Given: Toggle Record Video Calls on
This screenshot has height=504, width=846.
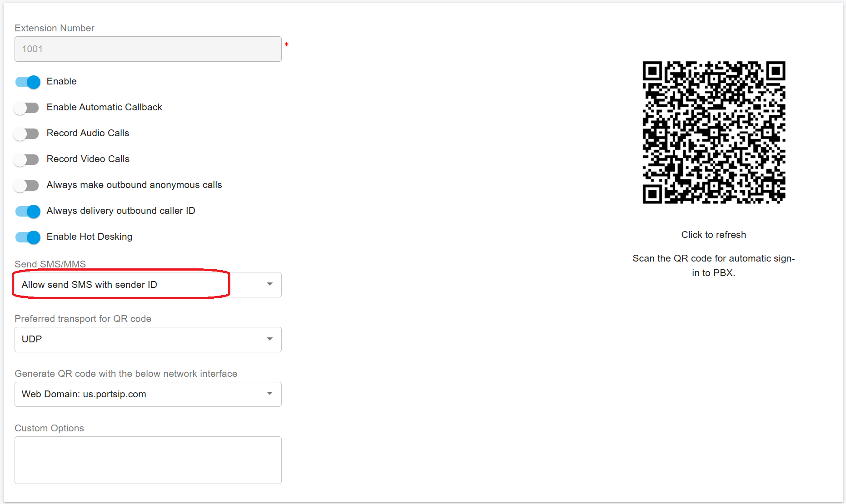Looking at the screenshot, I should (x=26, y=159).
